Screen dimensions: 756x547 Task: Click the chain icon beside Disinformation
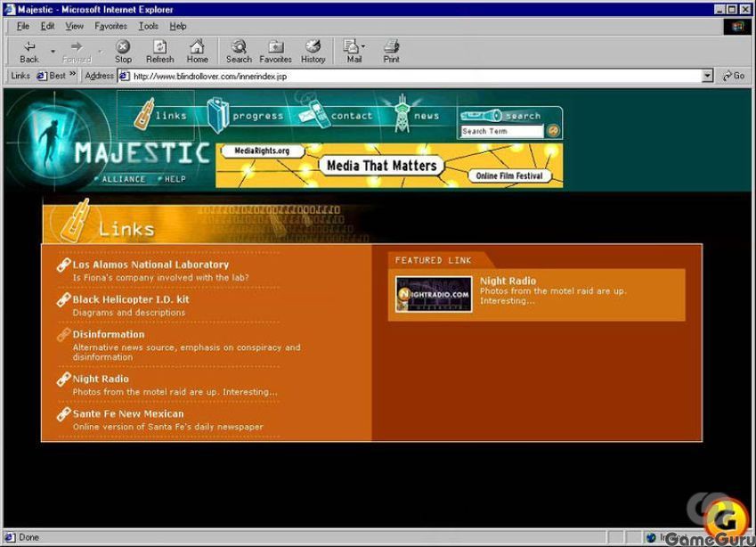63,335
